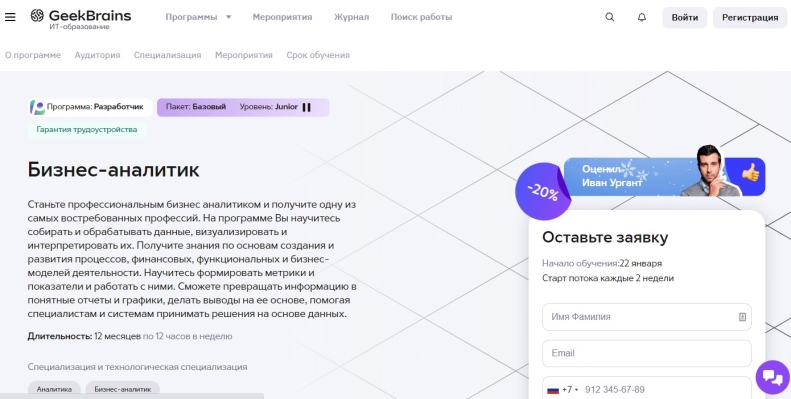
Task: Click the Программа Разработчик logo icon
Action: 37,107
